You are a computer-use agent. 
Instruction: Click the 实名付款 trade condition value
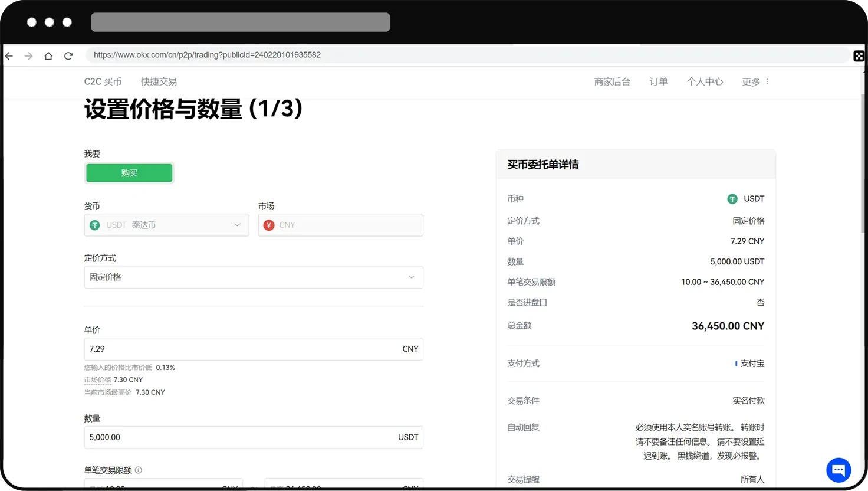[x=748, y=401]
